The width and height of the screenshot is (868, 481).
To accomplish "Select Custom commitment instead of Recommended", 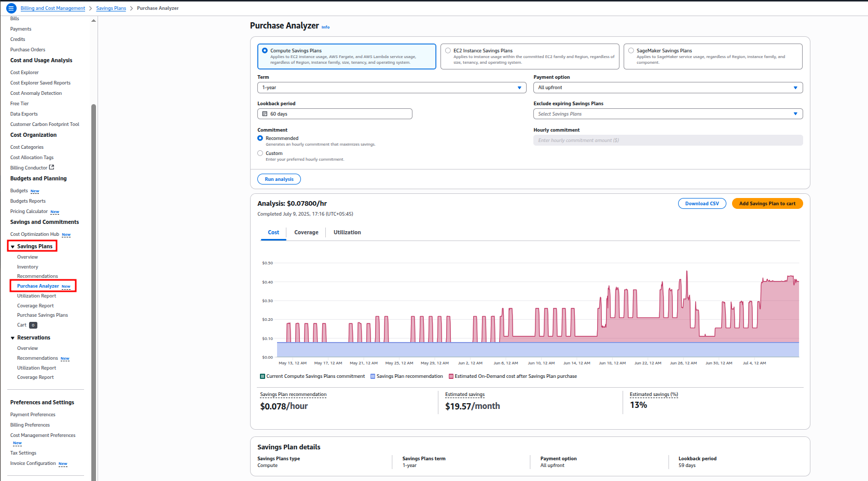I will [260, 153].
